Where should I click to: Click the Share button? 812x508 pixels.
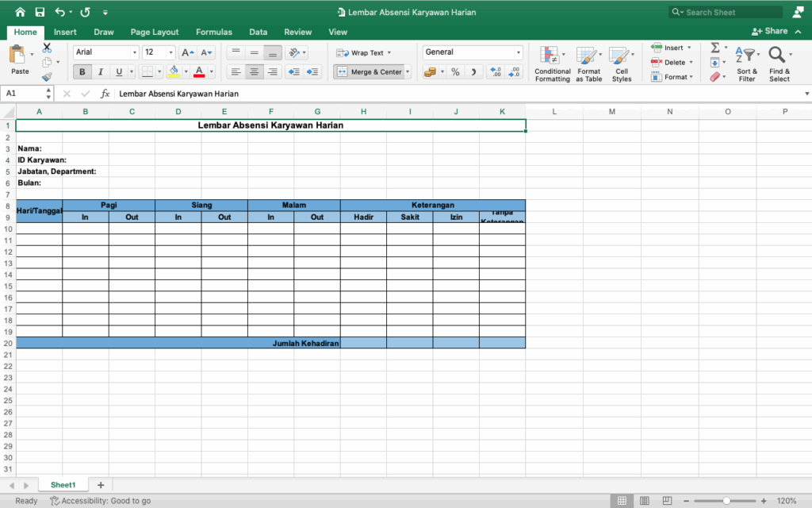pos(769,31)
